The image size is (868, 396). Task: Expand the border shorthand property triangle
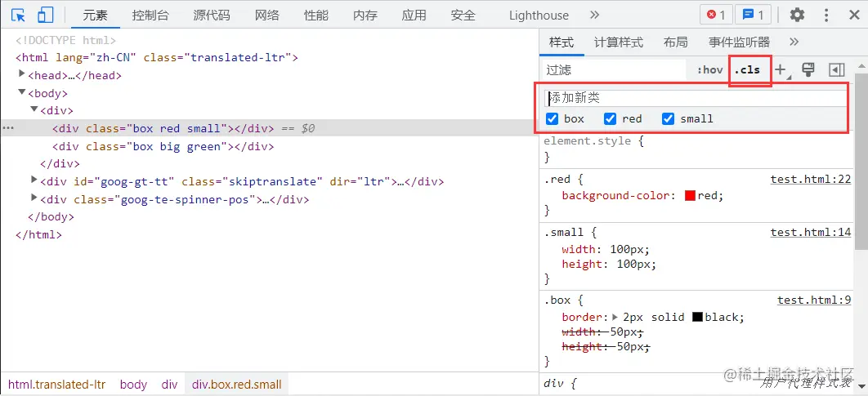tap(615, 317)
